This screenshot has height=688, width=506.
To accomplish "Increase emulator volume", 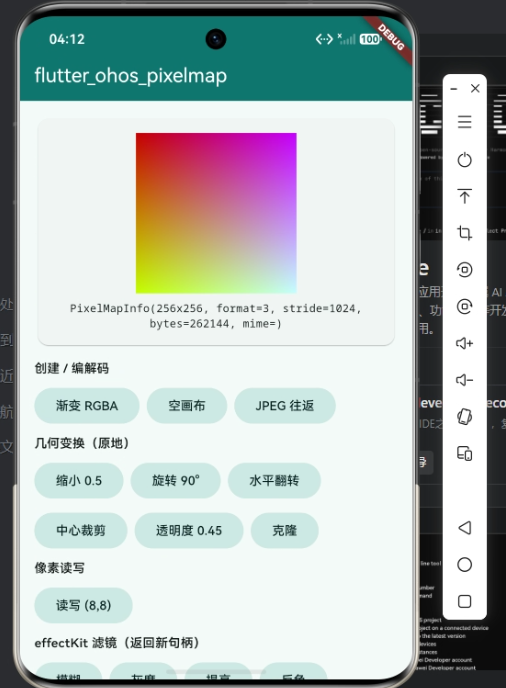I will tap(464, 343).
